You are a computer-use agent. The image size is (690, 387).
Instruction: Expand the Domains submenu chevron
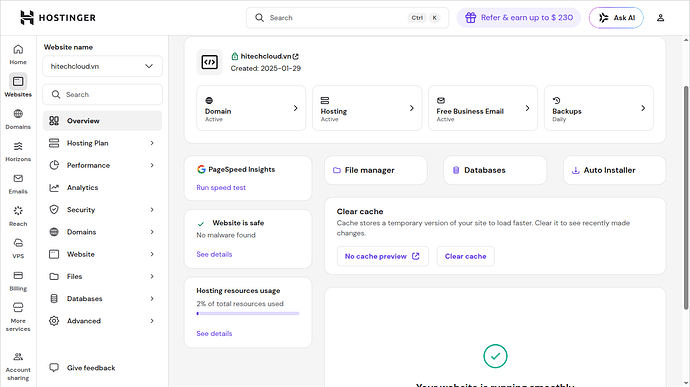click(152, 232)
